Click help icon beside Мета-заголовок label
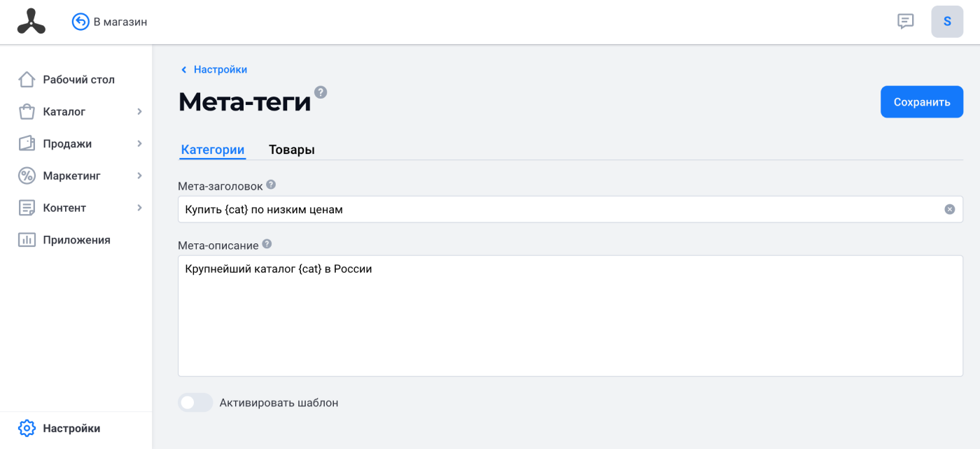This screenshot has width=980, height=449. point(271,185)
